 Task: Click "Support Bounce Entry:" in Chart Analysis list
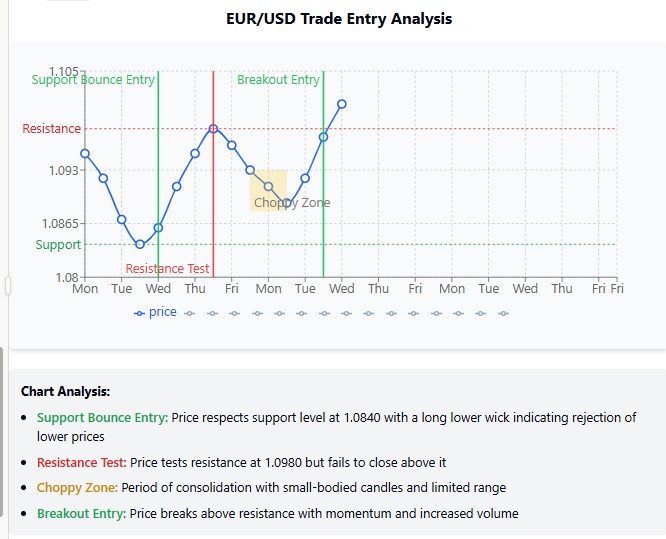click(x=102, y=417)
